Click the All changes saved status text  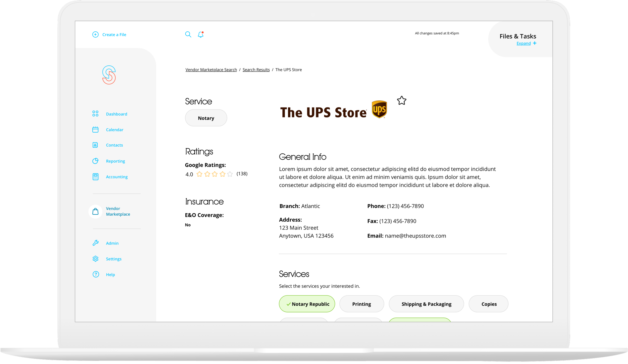click(x=437, y=33)
